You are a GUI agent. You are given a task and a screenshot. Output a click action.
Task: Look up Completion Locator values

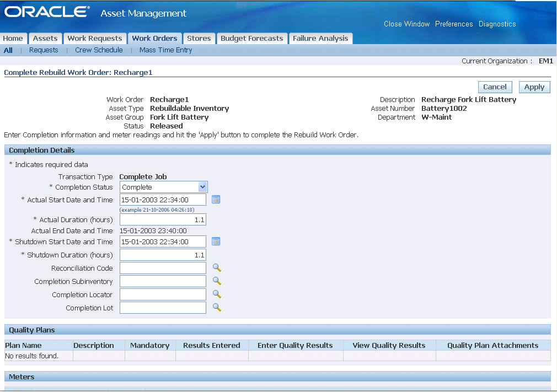217,294
